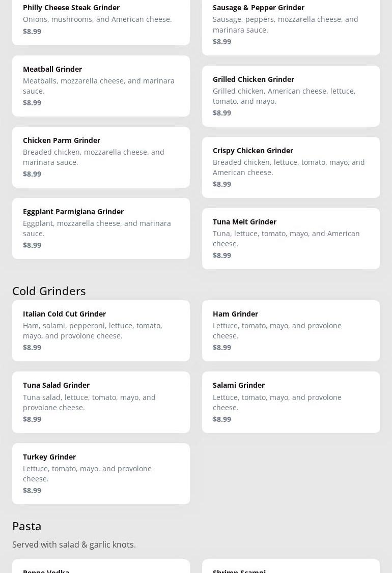Image resolution: width=392 pixels, height=573 pixels.
Task: Pick the Eggplant Parmigiana Grinder
Action: tap(101, 228)
